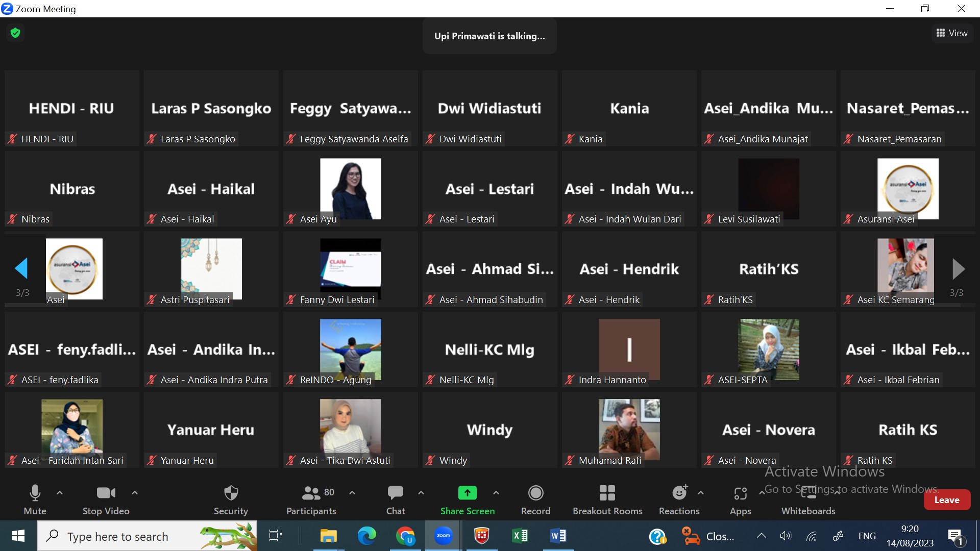The width and height of the screenshot is (980, 551).
Task: Go to previous gallery page arrow
Action: click(21, 268)
